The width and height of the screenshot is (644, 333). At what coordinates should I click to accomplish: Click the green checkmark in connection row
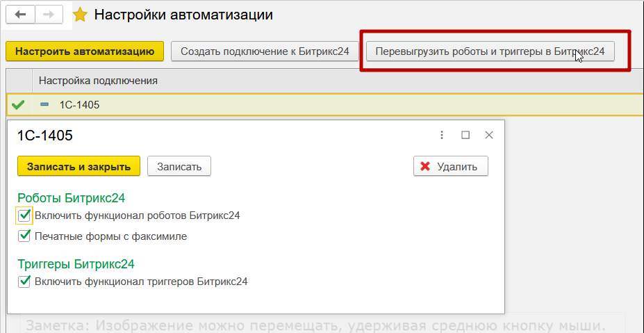click(x=19, y=105)
